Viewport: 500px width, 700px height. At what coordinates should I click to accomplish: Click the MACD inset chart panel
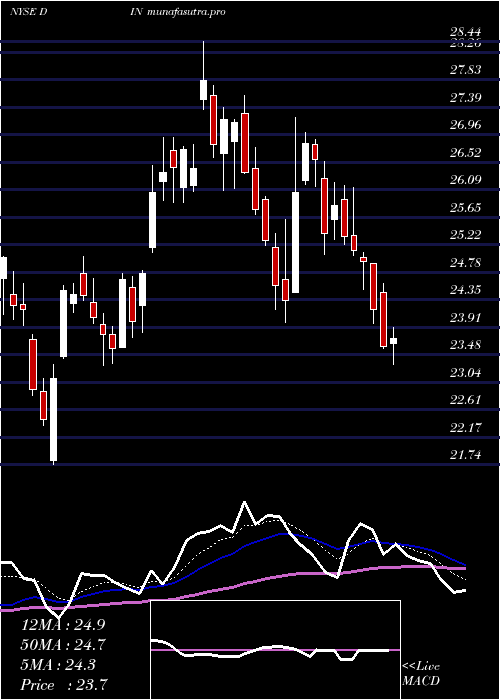tap(275, 650)
